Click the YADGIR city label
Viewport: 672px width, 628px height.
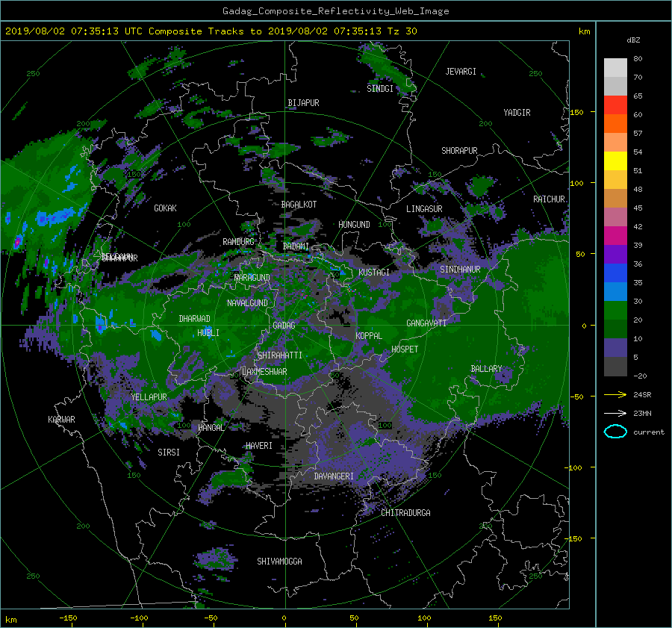tap(517, 113)
